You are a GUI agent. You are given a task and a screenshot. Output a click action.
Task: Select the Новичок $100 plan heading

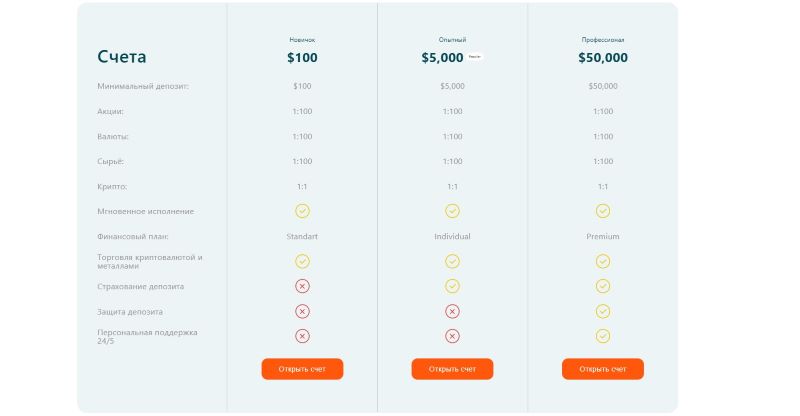[x=302, y=57]
